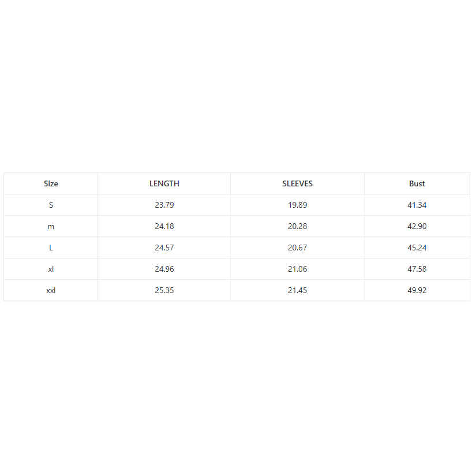Select the m size cell

(x=51, y=226)
